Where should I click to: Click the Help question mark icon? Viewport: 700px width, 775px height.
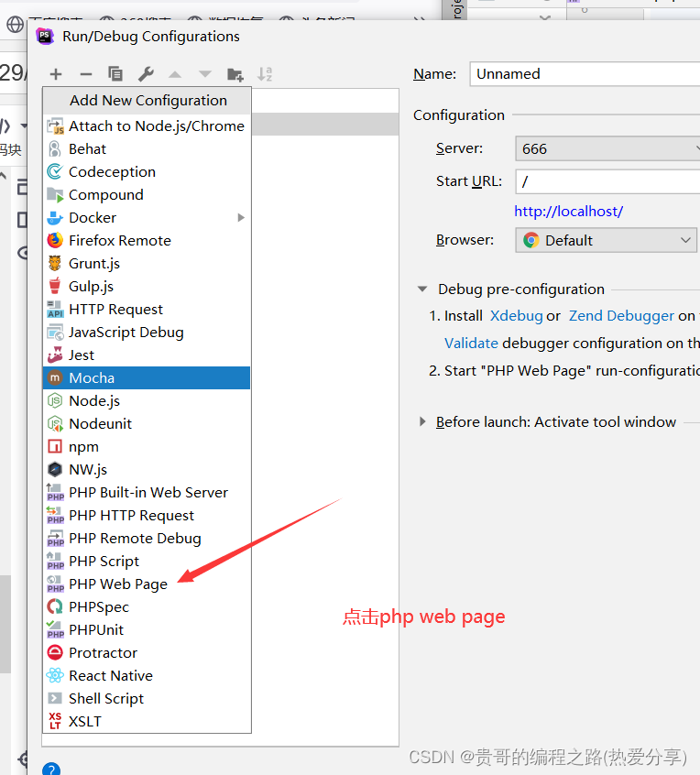click(52, 768)
